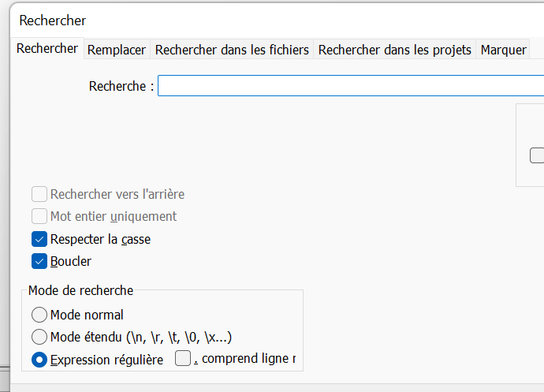Click the Recherche text input field

coord(347,86)
